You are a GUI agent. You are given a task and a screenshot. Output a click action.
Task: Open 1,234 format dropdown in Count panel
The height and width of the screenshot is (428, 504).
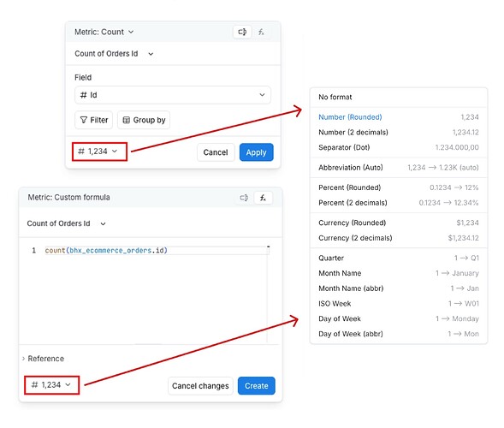(99, 152)
